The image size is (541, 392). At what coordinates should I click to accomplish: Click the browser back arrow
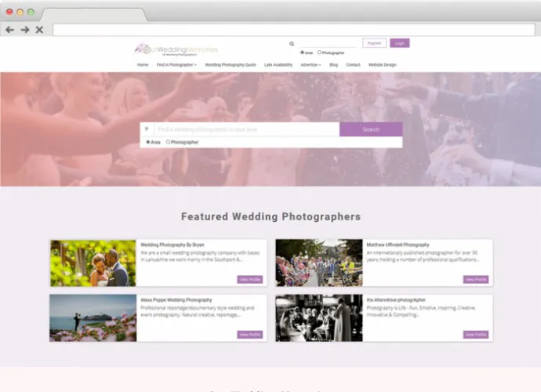pyautogui.click(x=10, y=30)
